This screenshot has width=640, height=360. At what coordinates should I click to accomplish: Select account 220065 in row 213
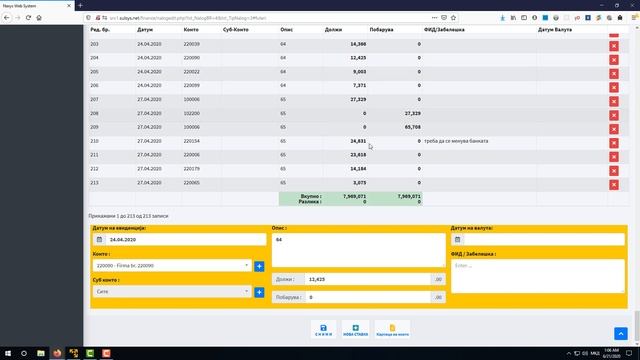191,182
